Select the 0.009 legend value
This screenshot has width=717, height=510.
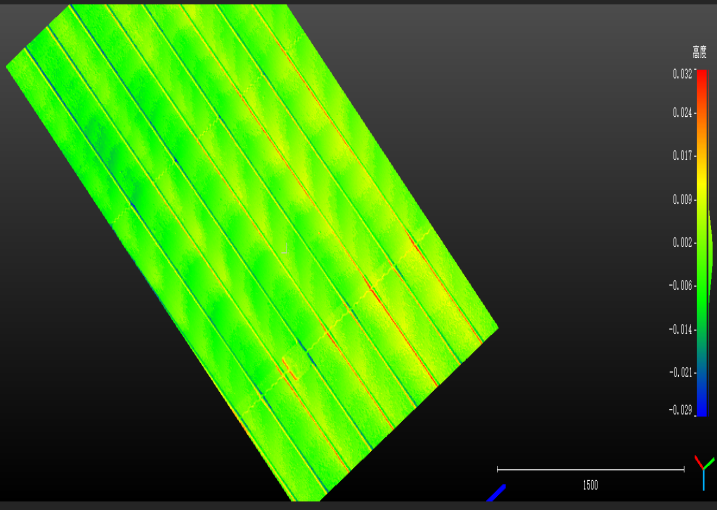[x=682, y=199]
